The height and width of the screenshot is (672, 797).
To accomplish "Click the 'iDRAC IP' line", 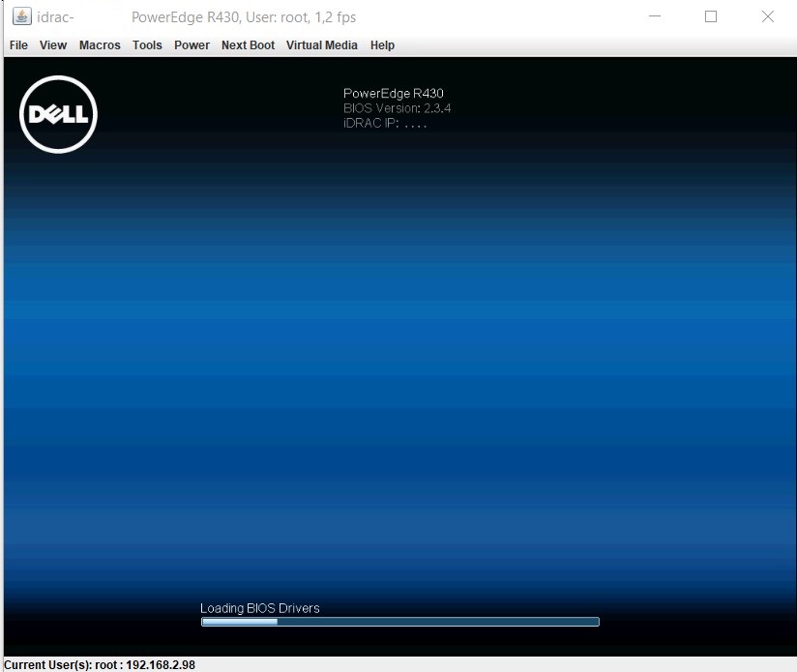I will click(x=385, y=123).
